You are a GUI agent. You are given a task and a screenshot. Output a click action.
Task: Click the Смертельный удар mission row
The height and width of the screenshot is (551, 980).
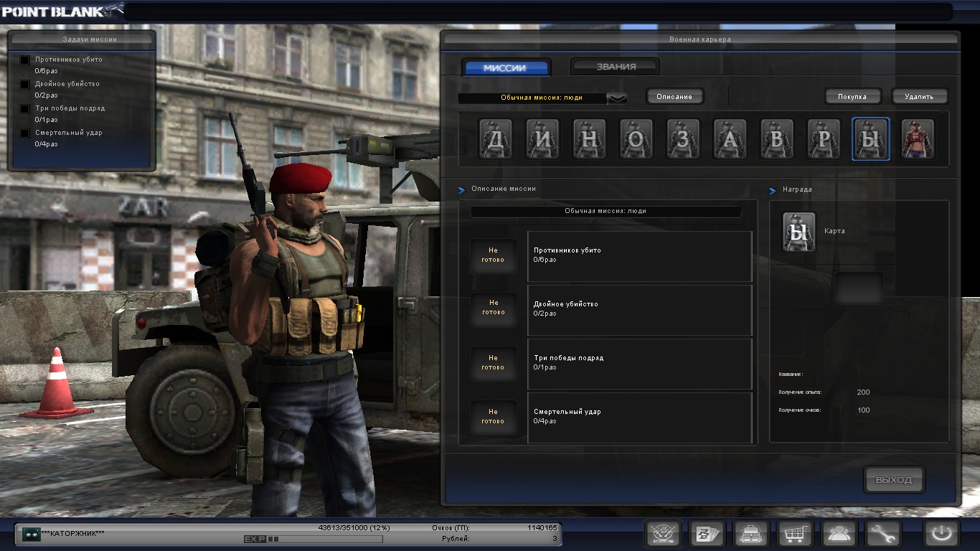[640, 418]
